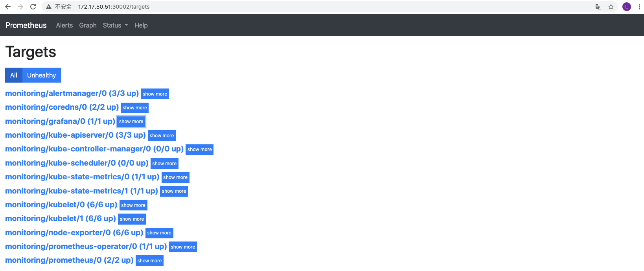Viewport: 644px width, 271px height.
Task: Expand grafana/0 with show more
Action: pyautogui.click(x=131, y=122)
